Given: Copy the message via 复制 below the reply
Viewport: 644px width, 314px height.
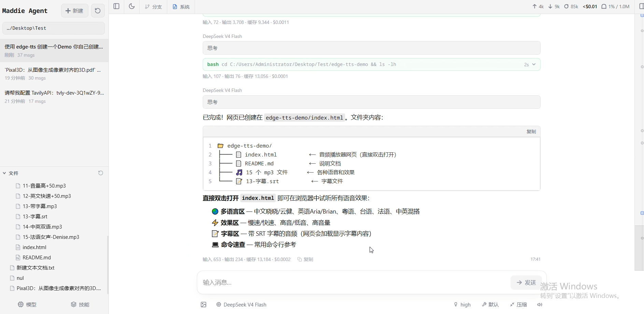Looking at the screenshot, I should click(305, 259).
